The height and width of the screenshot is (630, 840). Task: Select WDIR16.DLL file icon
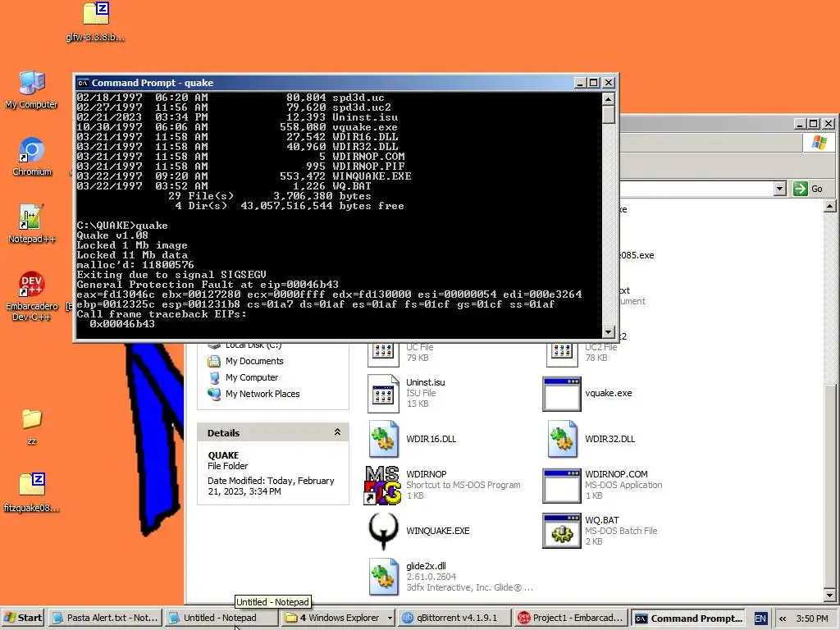pyautogui.click(x=383, y=440)
